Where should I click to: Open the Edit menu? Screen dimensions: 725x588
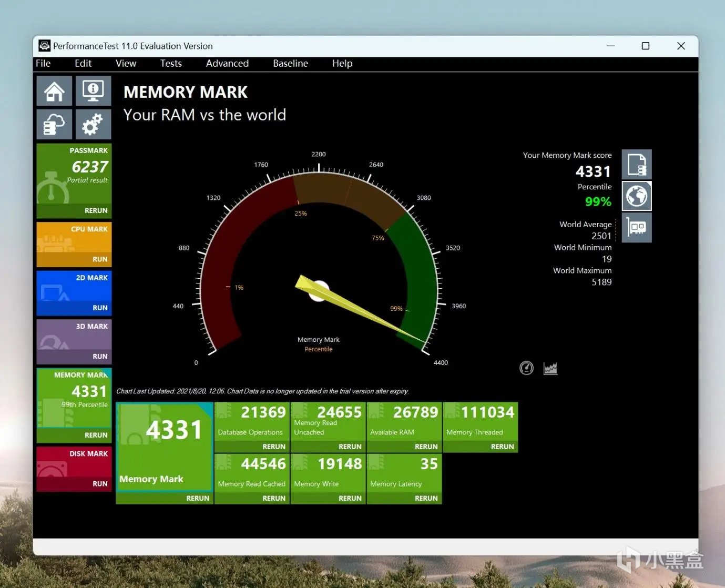[x=83, y=64]
